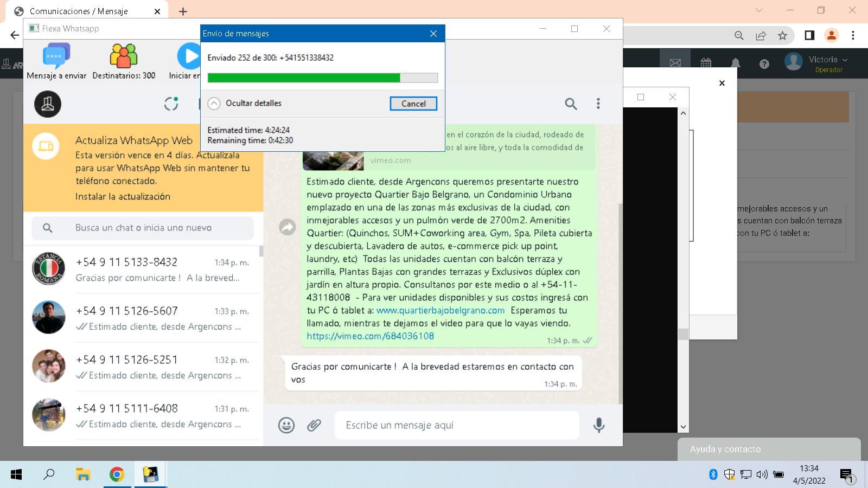Open Ayuda y contacto panel

769,449
